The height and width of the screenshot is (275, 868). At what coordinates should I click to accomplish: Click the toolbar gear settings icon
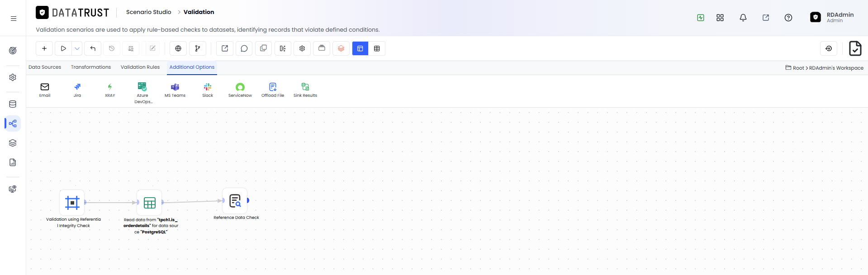302,48
